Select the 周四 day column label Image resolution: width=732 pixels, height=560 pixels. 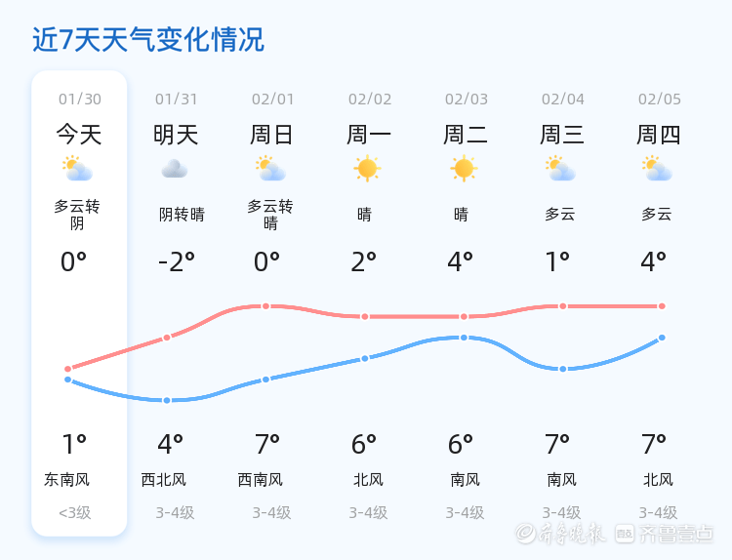pyautogui.click(x=659, y=135)
